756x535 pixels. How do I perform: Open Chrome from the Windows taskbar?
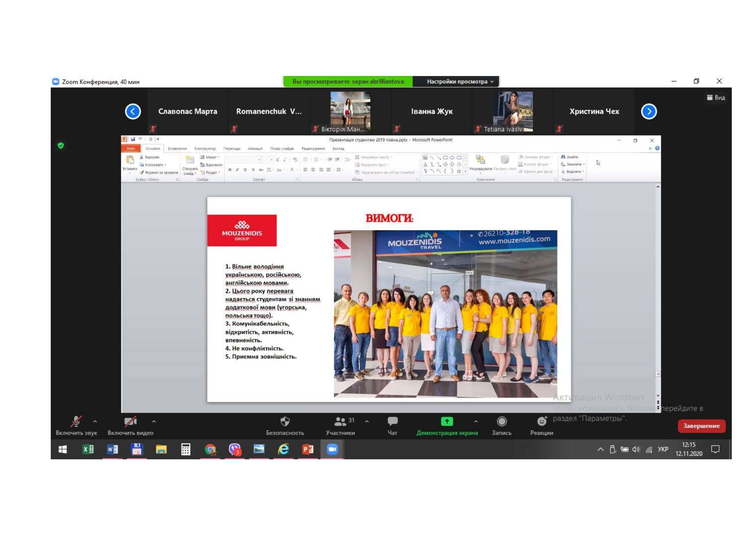(210, 449)
